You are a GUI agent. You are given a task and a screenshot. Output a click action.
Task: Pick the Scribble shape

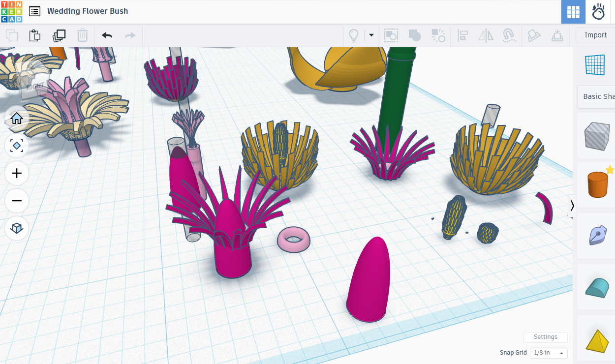click(597, 236)
